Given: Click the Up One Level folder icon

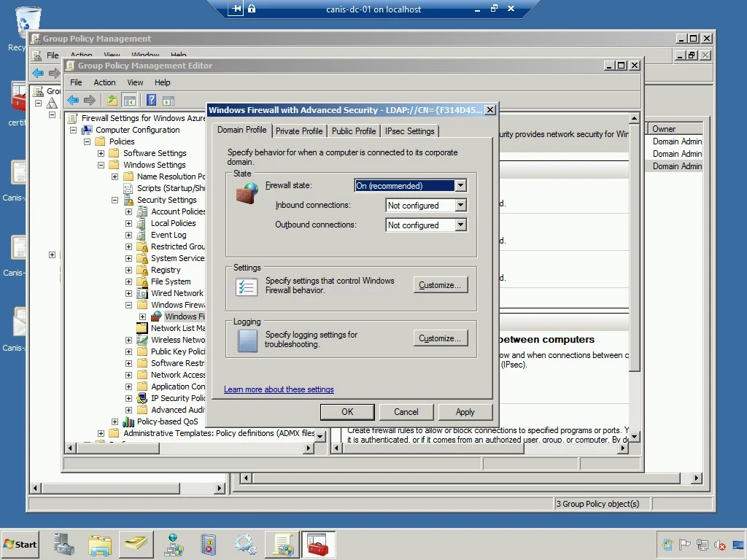Looking at the screenshot, I should click(x=112, y=101).
